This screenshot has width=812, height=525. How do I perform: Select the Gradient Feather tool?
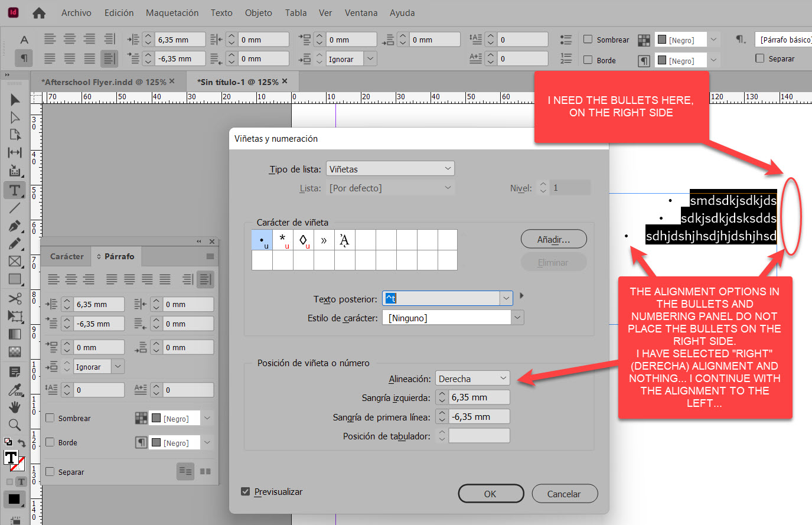pyautogui.click(x=15, y=351)
